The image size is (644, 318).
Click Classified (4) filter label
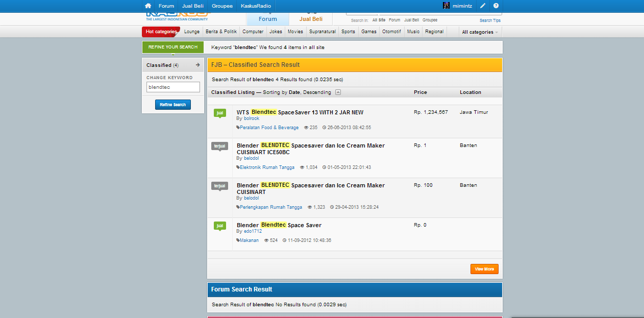pyautogui.click(x=162, y=65)
